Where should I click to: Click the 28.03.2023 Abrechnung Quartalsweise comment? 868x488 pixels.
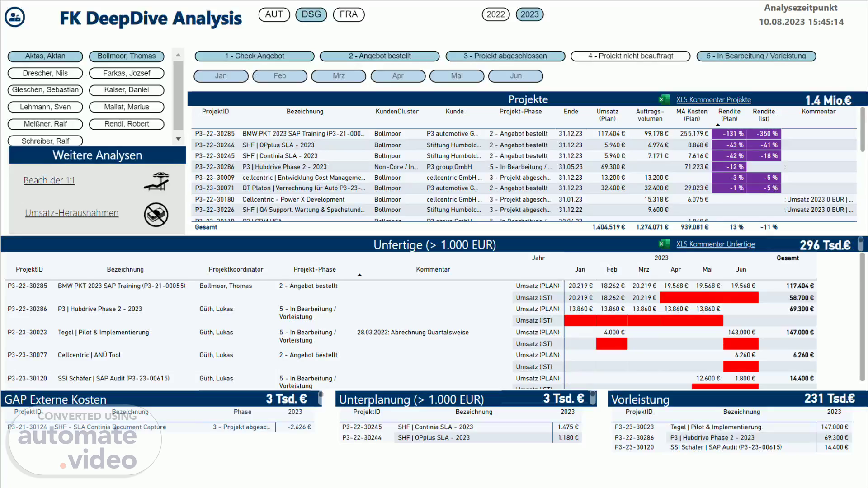[413, 332]
